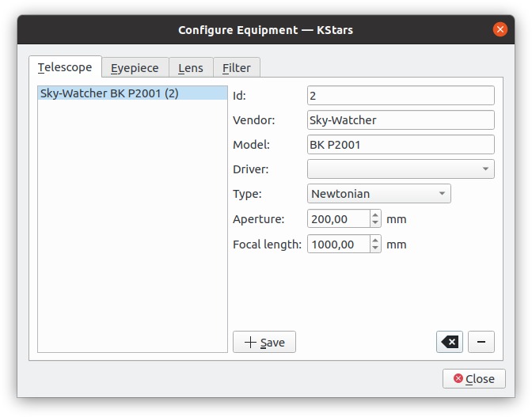The image size is (532, 417).
Task: Remove the telescope with minus button
Action: 481,342
